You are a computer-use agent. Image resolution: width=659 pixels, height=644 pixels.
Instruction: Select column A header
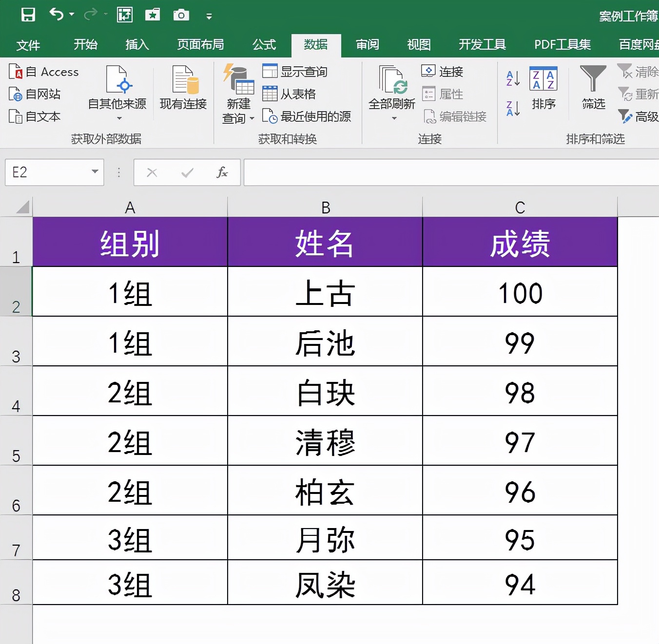click(x=130, y=207)
